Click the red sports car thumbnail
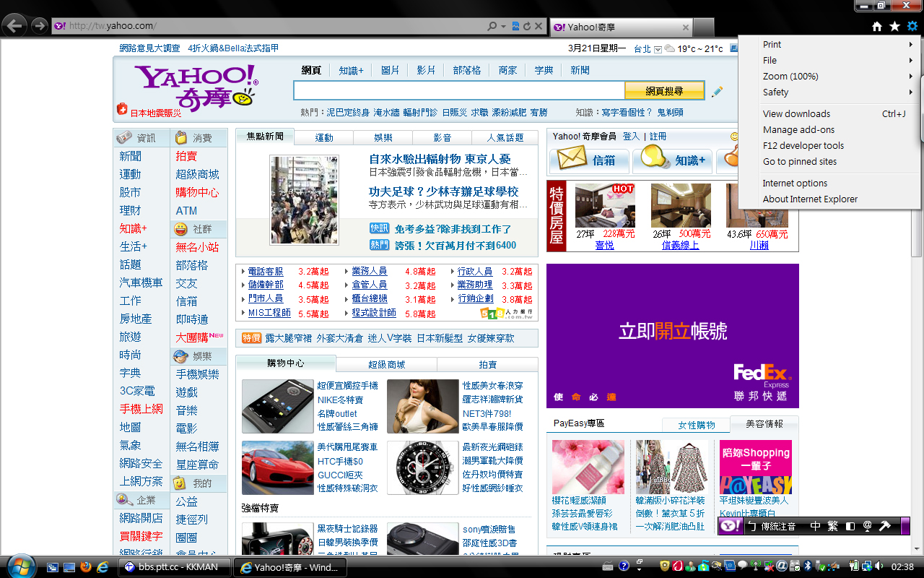The width and height of the screenshot is (924, 578). (278, 467)
